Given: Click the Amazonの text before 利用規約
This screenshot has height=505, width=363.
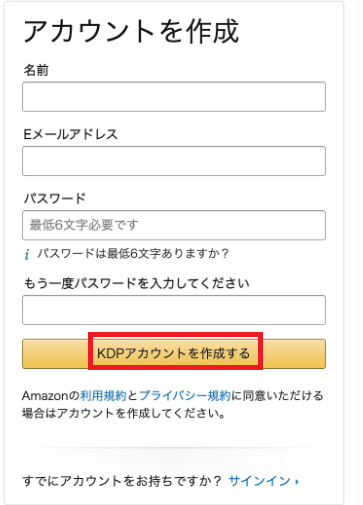Looking at the screenshot, I should (51, 396).
